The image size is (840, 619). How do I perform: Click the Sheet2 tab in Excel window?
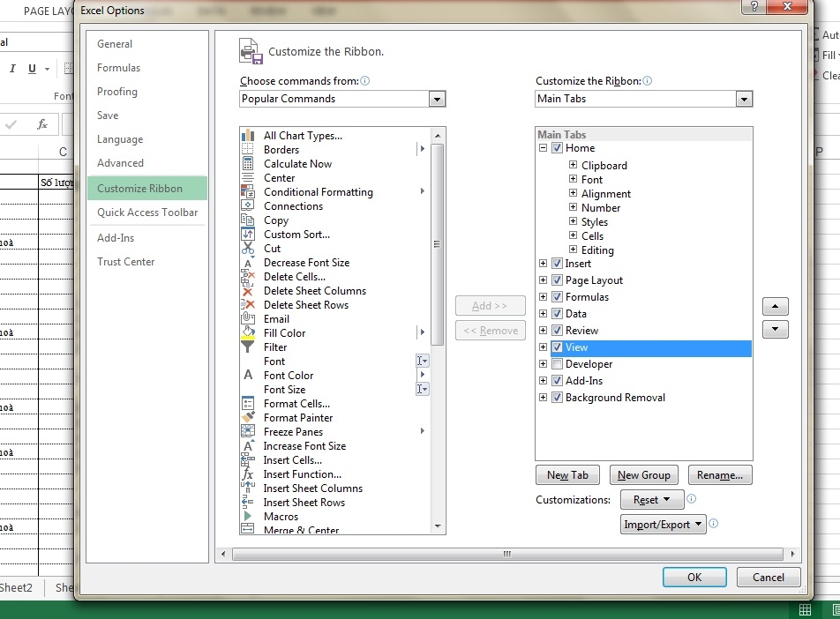pyautogui.click(x=16, y=587)
